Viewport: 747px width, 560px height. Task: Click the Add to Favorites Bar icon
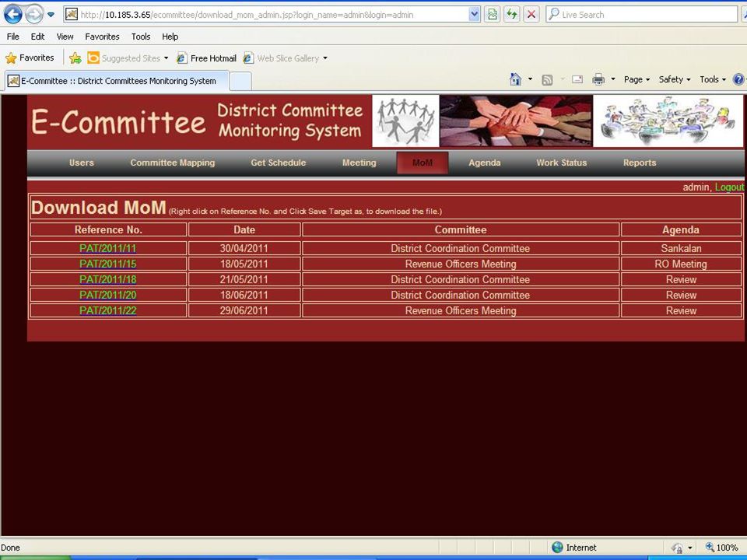click(75, 58)
